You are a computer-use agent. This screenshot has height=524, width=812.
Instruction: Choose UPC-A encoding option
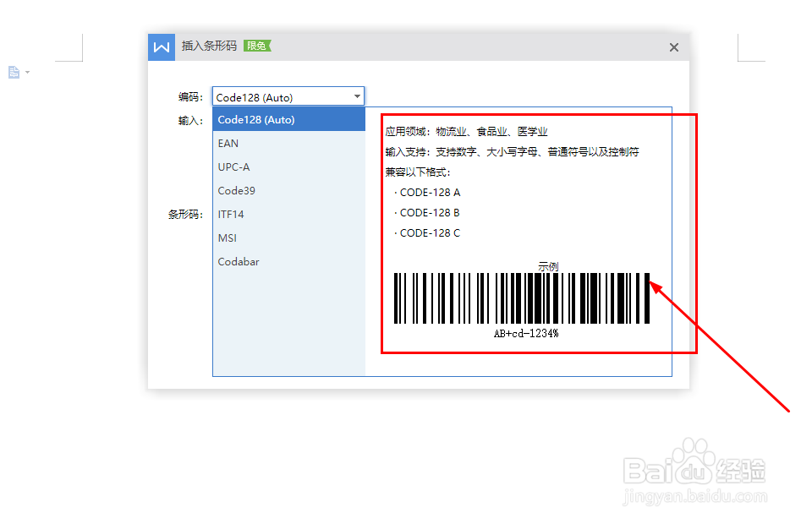(289, 167)
